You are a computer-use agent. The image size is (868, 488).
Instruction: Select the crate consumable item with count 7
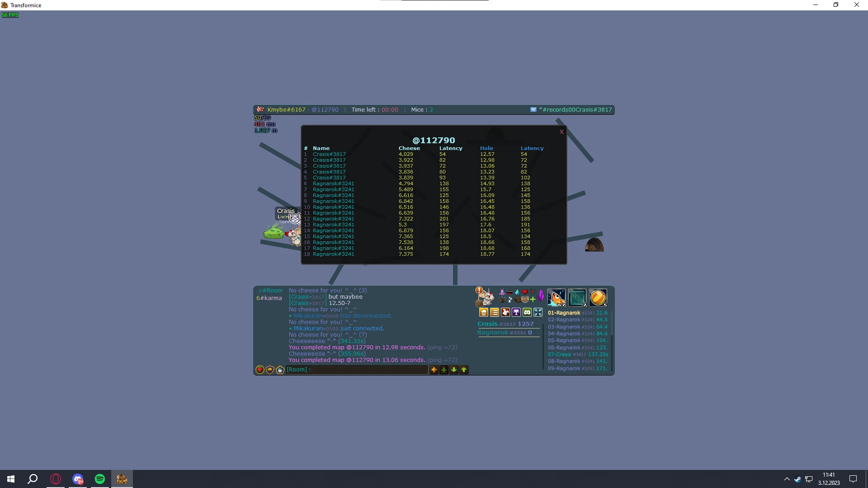(x=577, y=298)
